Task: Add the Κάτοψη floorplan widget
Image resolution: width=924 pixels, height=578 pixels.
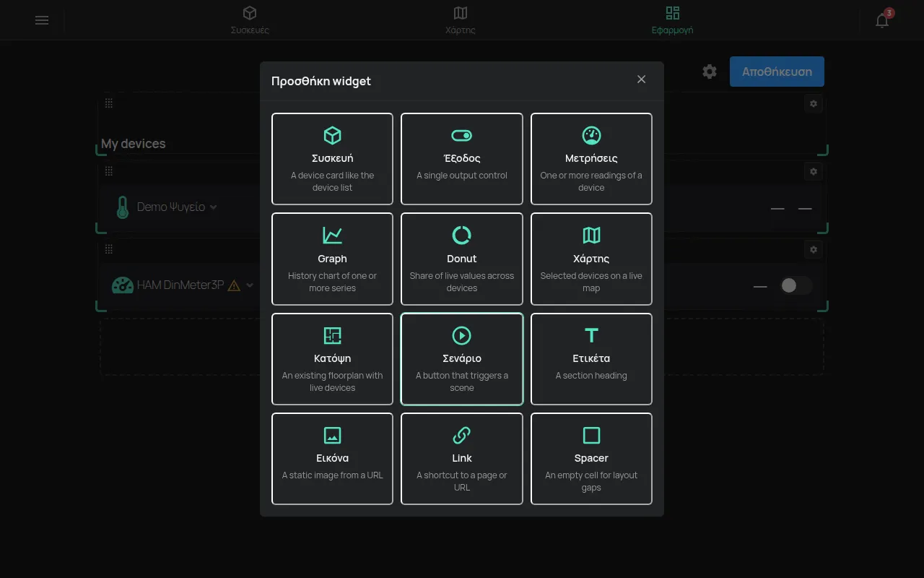Action: point(332,358)
